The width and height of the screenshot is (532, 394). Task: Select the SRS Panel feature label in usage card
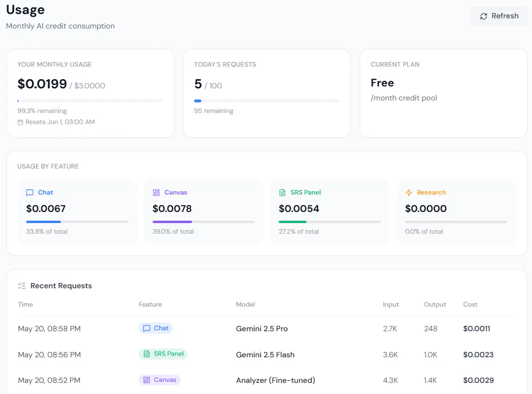(306, 193)
